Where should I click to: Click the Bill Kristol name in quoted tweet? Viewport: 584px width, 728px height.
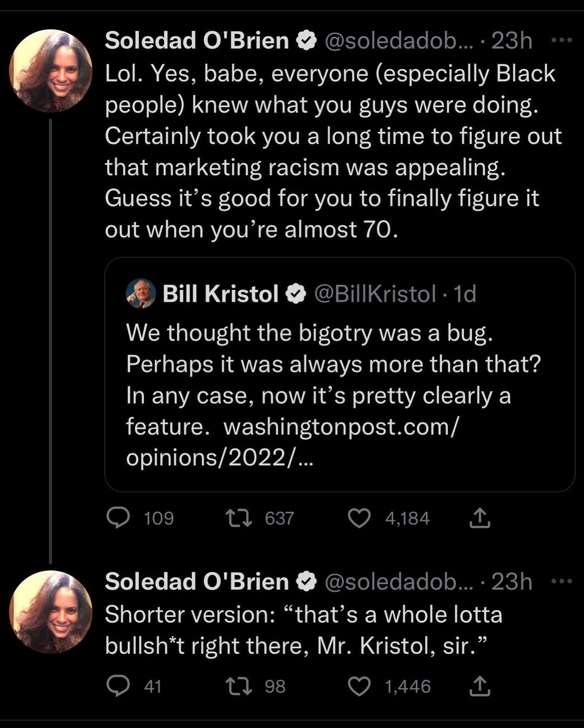[220, 294]
